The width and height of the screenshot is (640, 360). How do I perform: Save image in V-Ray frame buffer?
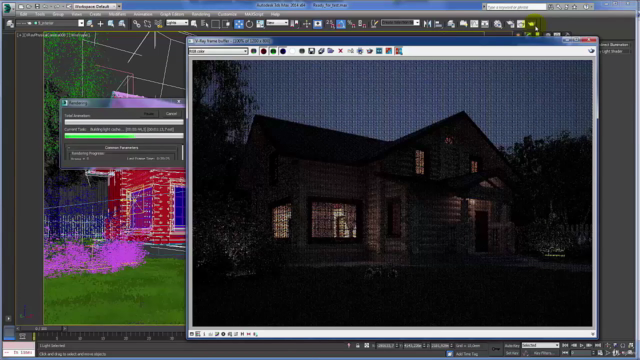(311, 51)
